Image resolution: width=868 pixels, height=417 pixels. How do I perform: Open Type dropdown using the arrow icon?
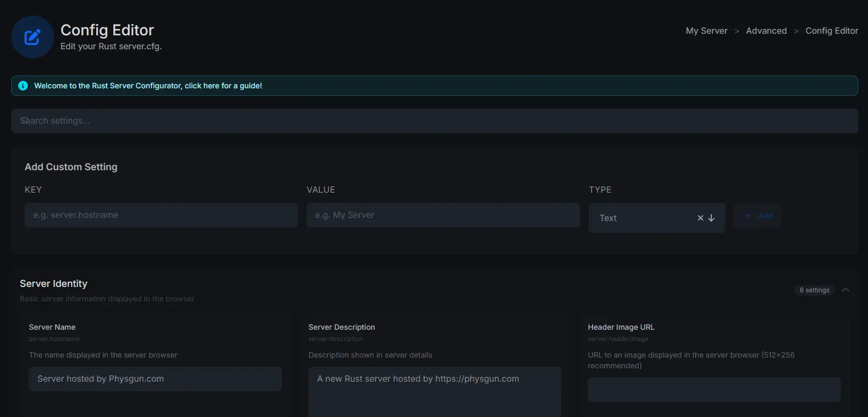tap(711, 218)
